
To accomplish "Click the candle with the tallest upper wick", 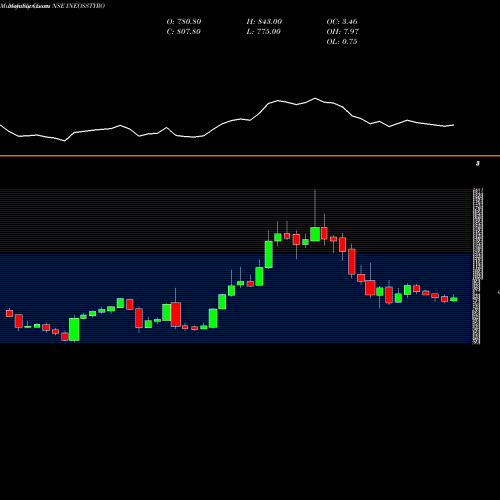I will (315, 234).
